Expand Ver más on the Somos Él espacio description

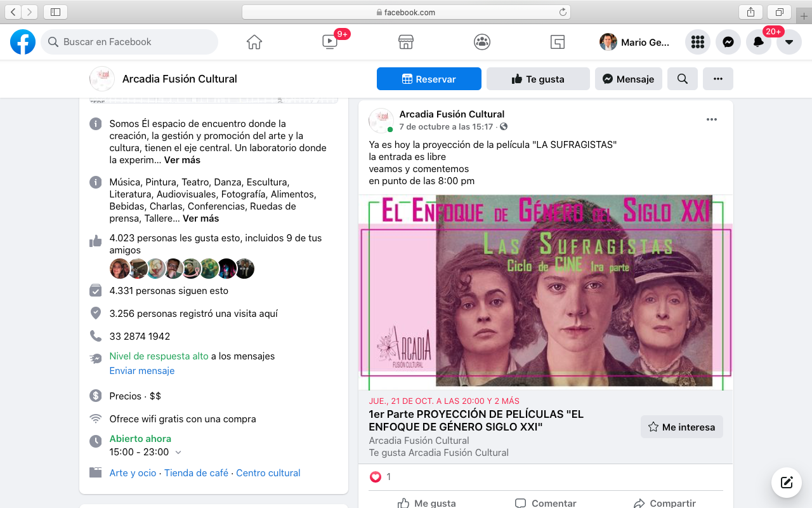coord(182,160)
